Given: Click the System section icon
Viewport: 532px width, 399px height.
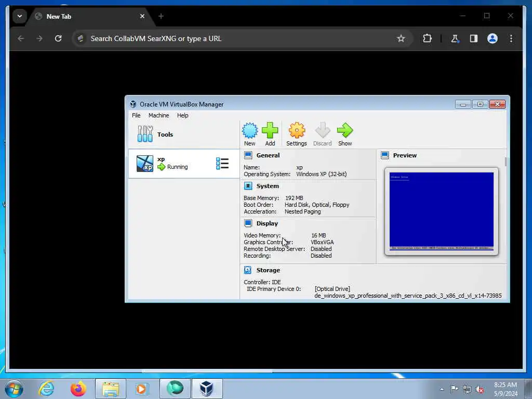Looking at the screenshot, I should (x=248, y=186).
